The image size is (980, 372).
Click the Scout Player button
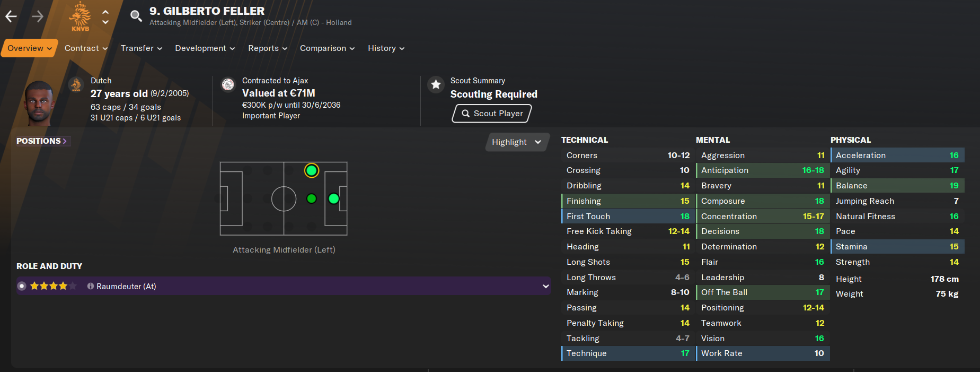492,114
